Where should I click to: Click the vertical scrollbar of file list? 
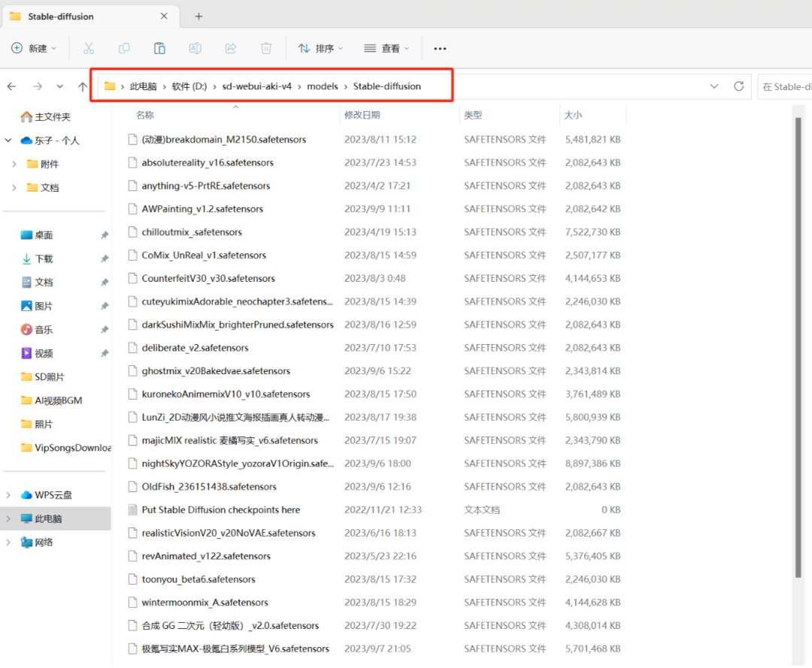[x=798, y=346]
